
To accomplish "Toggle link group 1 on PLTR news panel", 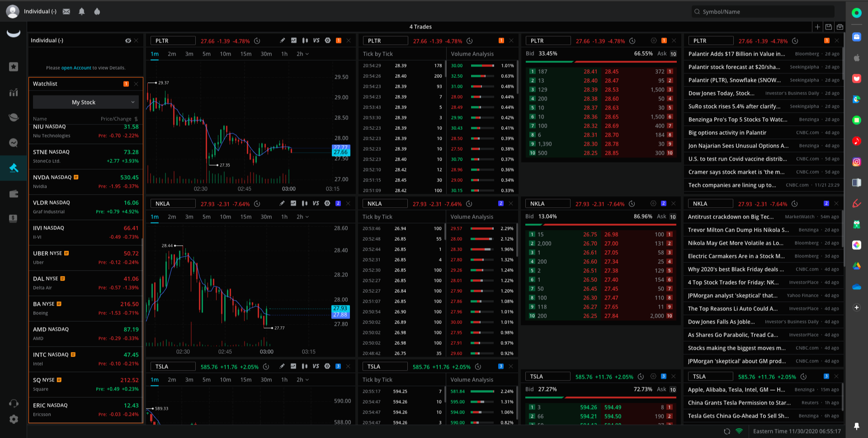I will coord(827,40).
